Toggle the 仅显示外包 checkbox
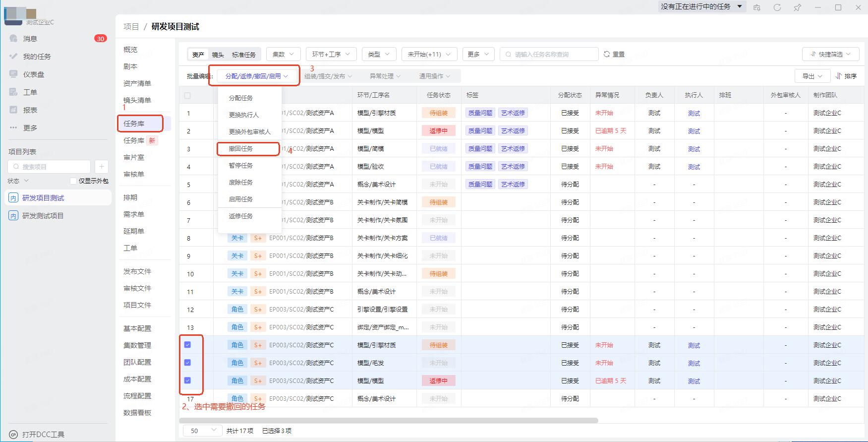868x442 pixels. (73, 181)
